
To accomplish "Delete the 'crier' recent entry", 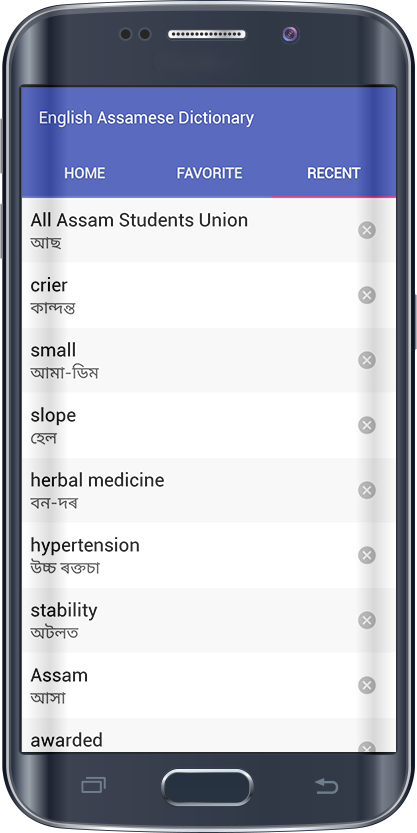I will pyautogui.click(x=367, y=295).
